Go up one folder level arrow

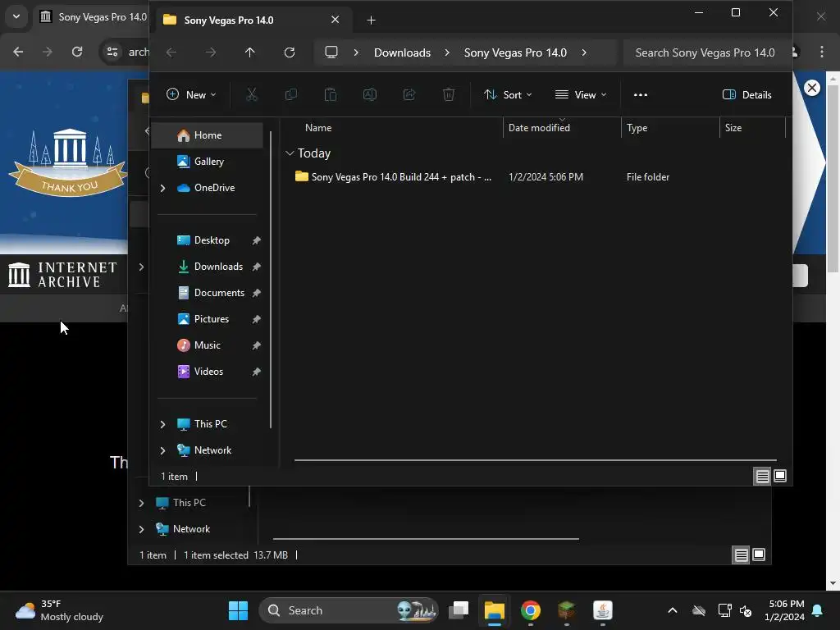tap(249, 52)
